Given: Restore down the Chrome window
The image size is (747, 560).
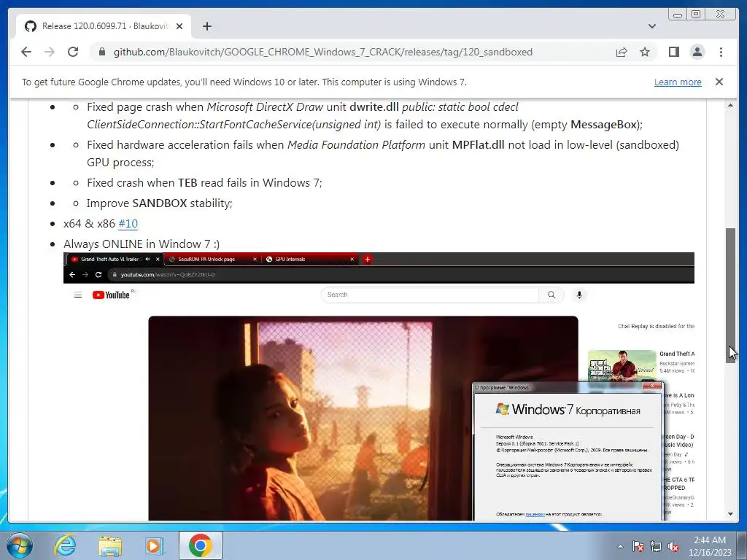Looking at the screenshot, I should tap(696, 15).
